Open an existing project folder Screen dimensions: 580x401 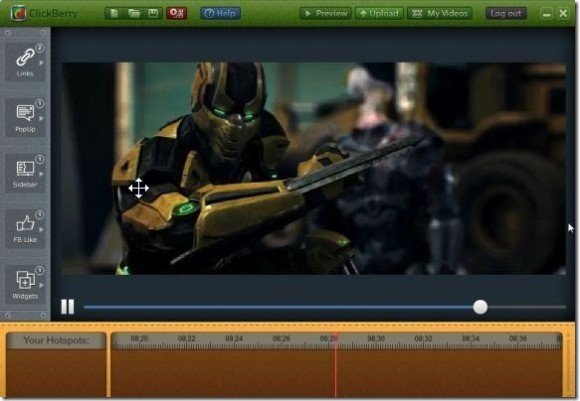[x=134, y=14]
